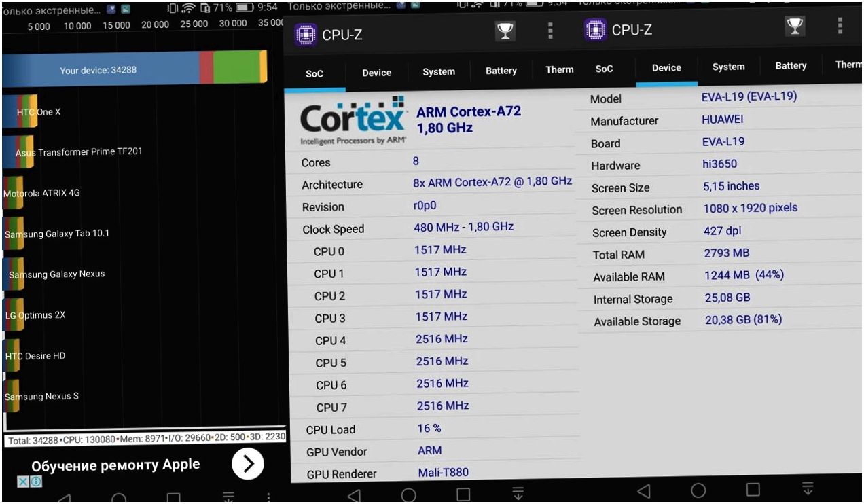The height and width of the screenshot is (504, 864).
Task: Tap the HTC One X benchmark bar
Action: click(20, 112)
